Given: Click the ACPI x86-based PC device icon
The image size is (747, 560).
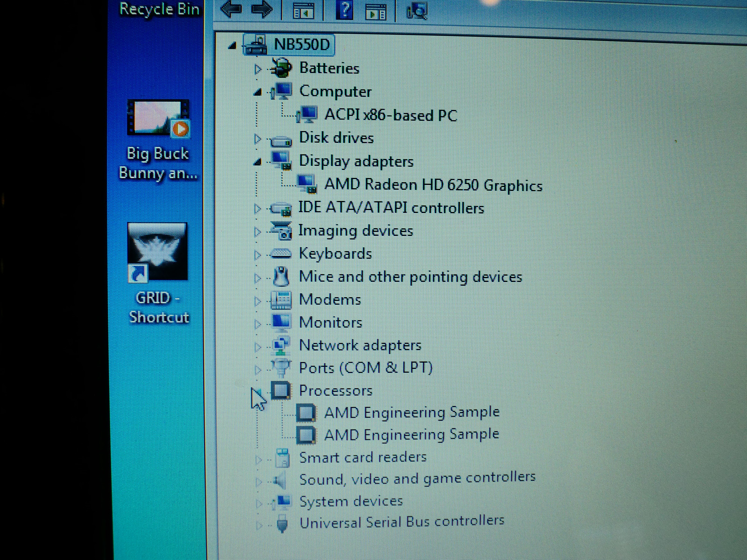Looking at the screenshot, I should [x=306, y=114].
